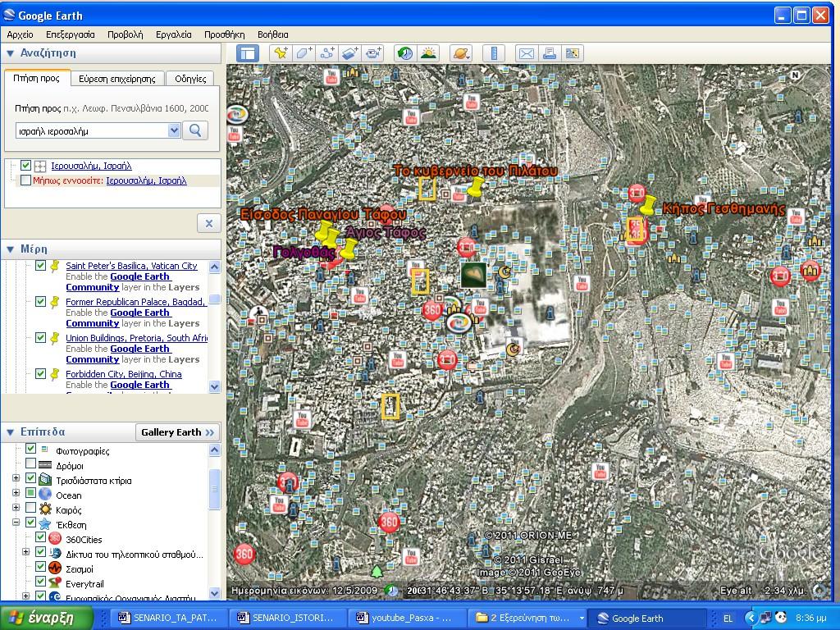Open the Εργαλεία menu
Screen dimensions: 840x630
point(174,34)
